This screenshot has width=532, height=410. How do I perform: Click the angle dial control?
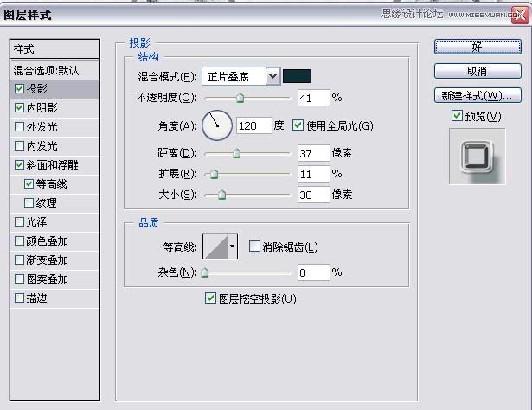click(217, 125)
